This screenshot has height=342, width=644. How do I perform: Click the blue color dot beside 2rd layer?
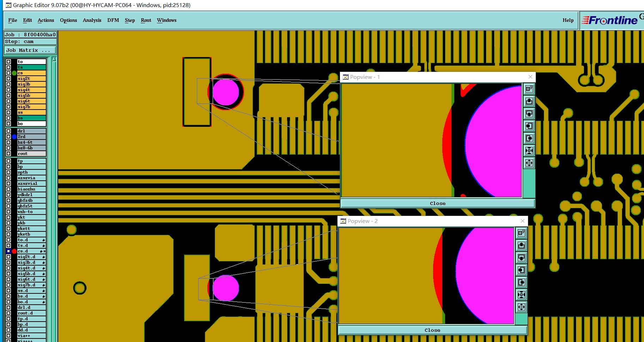[14, 137]
